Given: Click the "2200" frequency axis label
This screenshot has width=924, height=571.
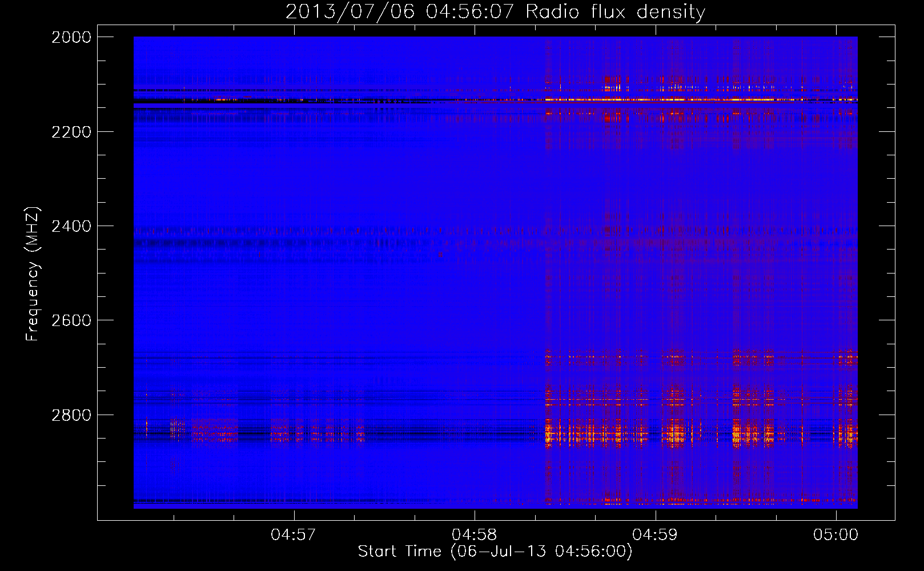Looking at the screenshot, I should 71,132.
